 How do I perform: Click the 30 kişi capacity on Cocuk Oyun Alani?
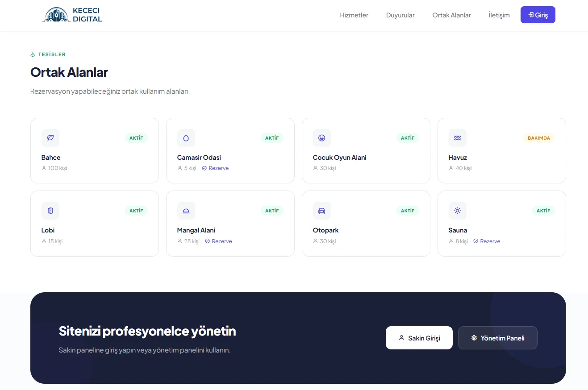[325, 168]
